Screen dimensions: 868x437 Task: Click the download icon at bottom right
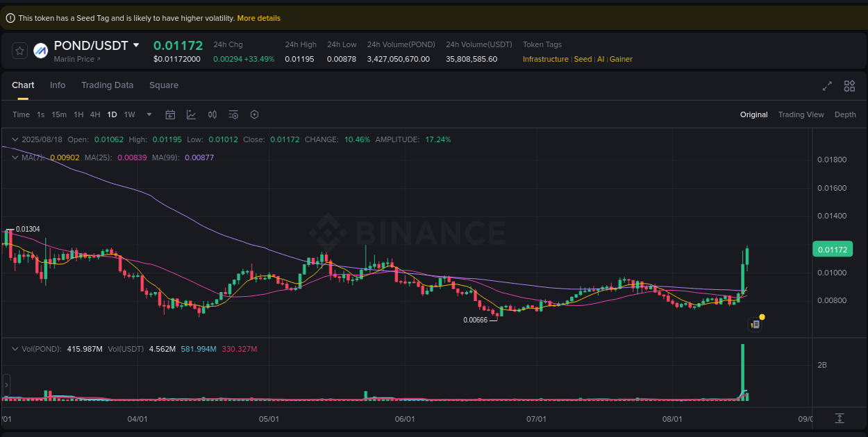point(840,419)
